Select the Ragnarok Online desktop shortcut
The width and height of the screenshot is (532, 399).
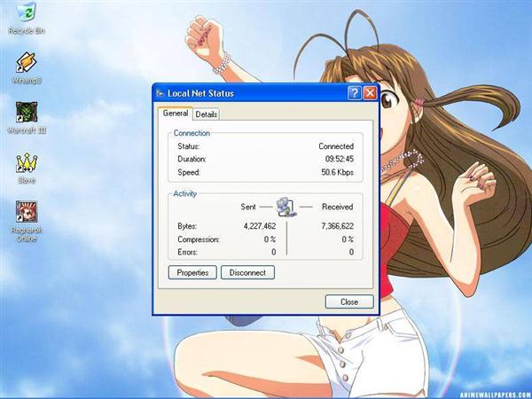tap(27, 221)
